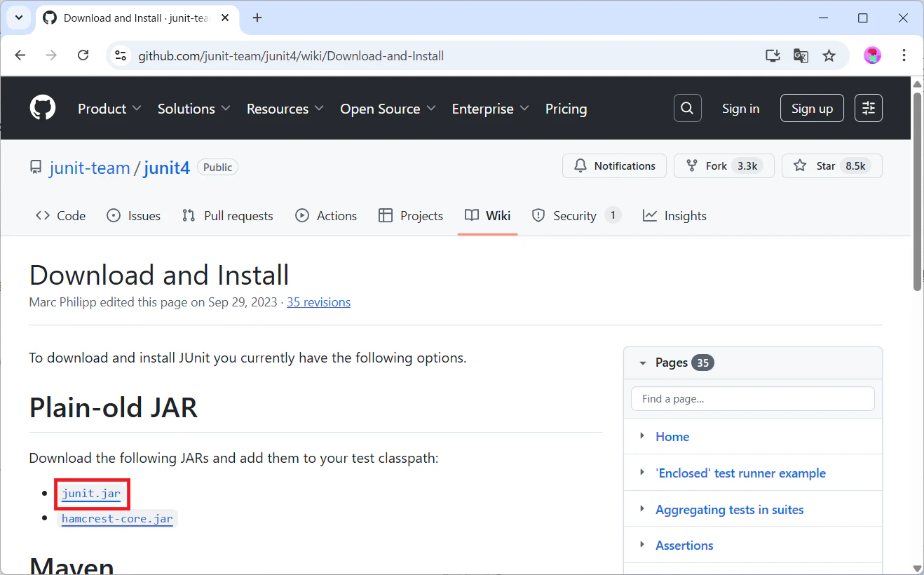Viewport: 924px width, 575px height.
Task: Open the 35 revisions link
Action: click(x=318, y=302)
